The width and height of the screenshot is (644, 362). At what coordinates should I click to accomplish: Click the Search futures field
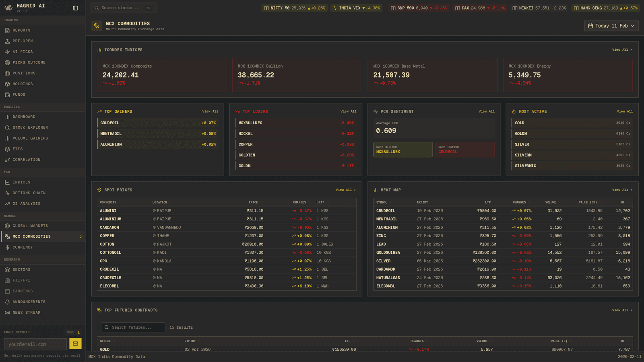(133, 327)
